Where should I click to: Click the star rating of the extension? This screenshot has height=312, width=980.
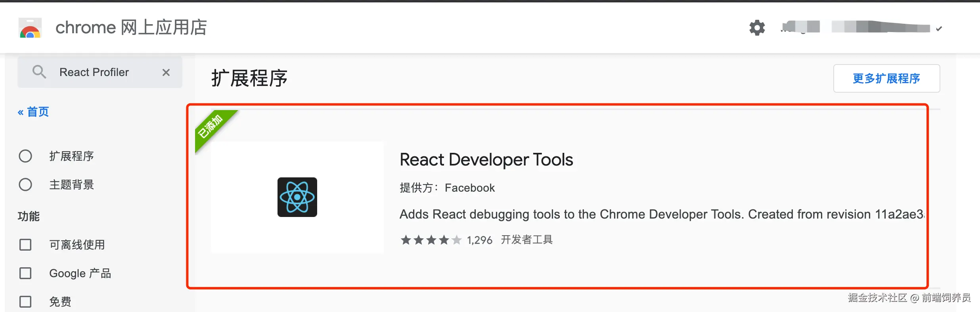point(431,240)
